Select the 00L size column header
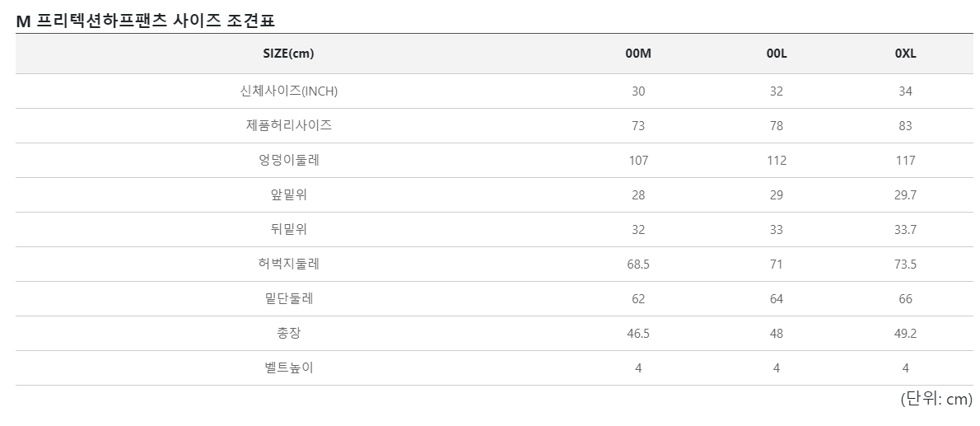Screen dimensions: 980x426 click(777, 54)
